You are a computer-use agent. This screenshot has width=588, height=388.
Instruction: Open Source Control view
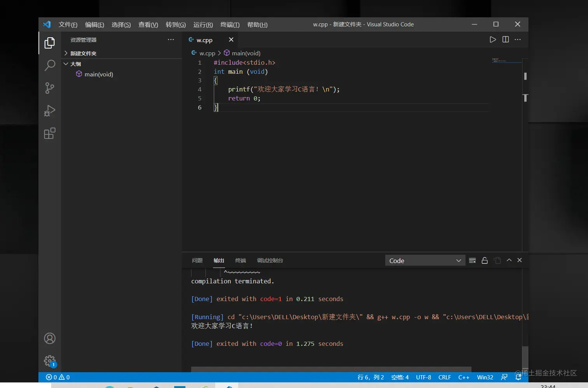(x=49, y=88)
